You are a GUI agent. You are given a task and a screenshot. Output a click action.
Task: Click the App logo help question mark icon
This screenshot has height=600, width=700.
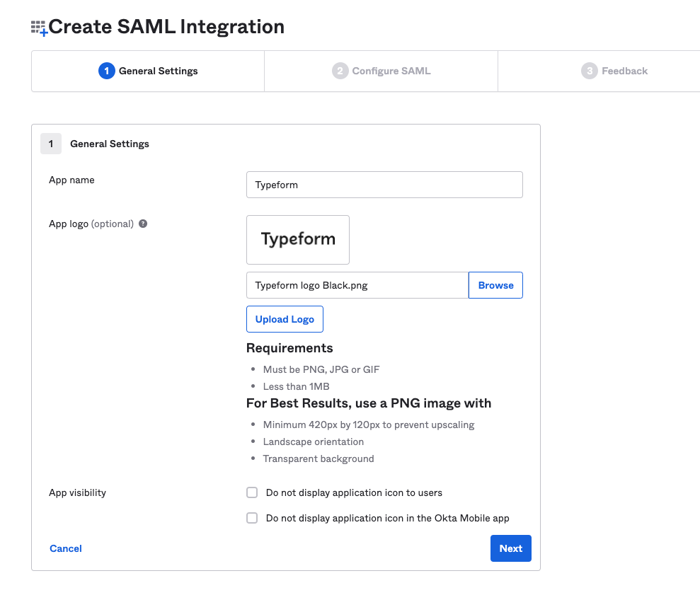click(143, 224)
